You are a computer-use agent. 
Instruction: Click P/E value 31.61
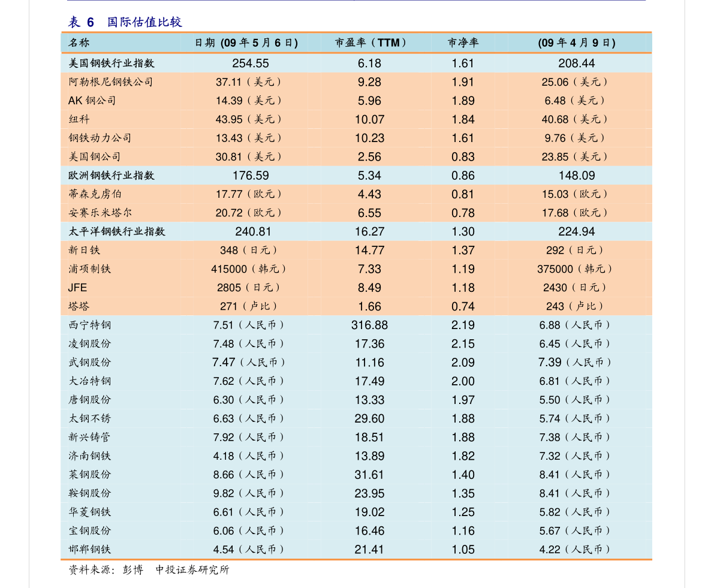[369, 474]
